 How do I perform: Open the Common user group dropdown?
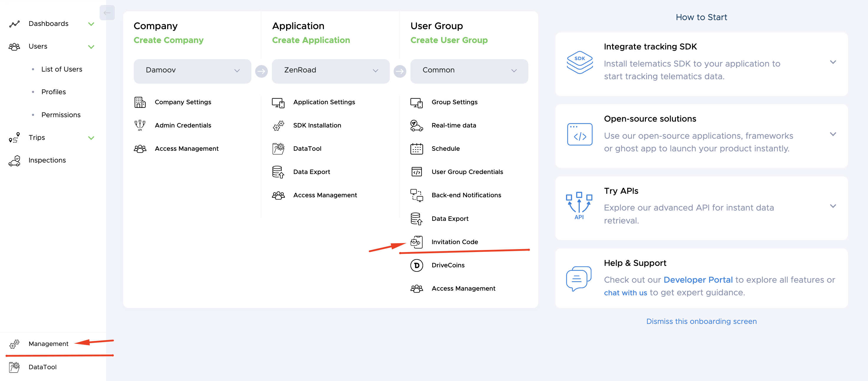click(x=469, y=70)
